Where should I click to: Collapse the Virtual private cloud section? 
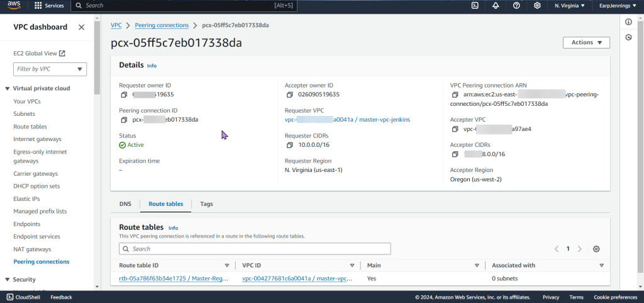coord(8,88)
